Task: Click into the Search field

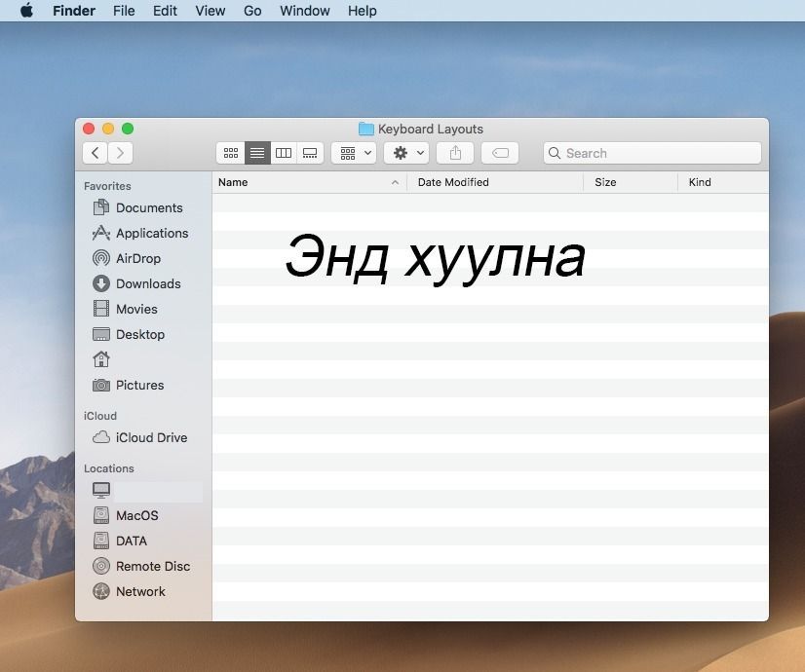Action: pyautogui.click(x=652, y=153)
